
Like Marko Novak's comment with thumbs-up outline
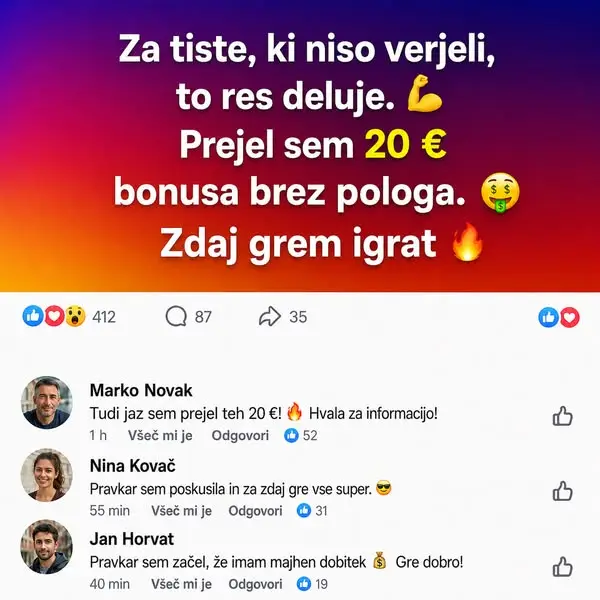(x=562, y=416)
